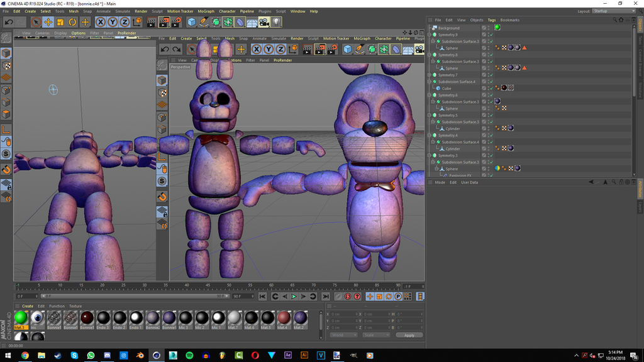
Task: Select the Live Selection tool
Action: (36, 22)
